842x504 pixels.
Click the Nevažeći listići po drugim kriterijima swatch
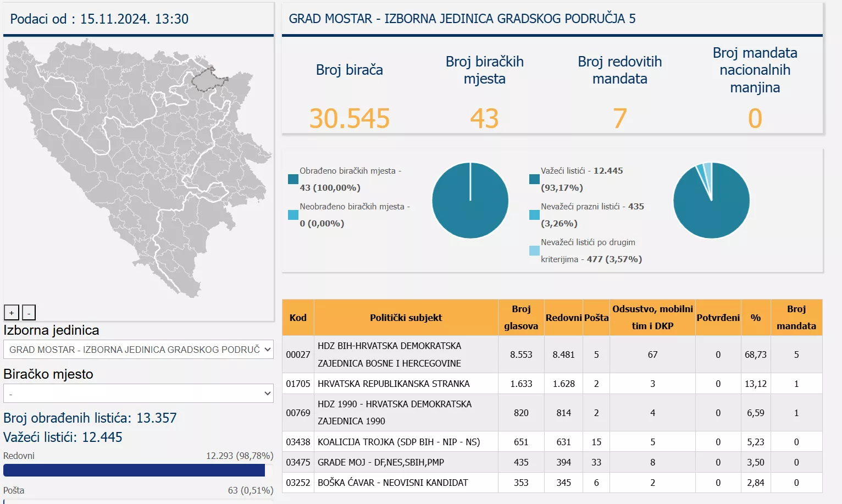[x=534, y=251]
